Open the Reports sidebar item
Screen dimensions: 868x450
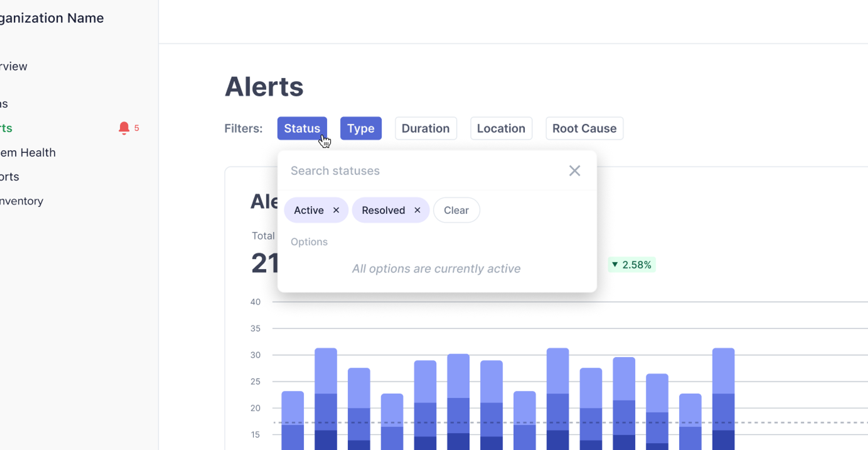9,177
